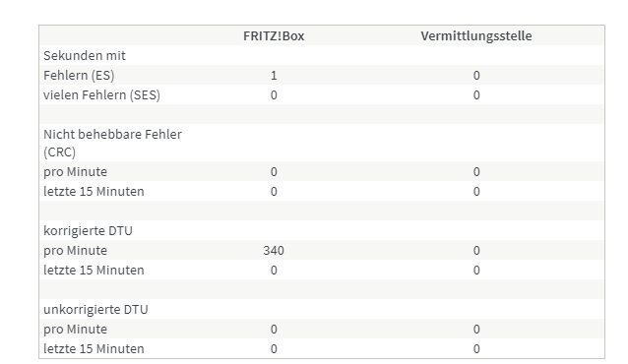This screenshot has width=628, height=364.
Task: Select Vermittlungsstelle SES value 0
Action: [x=476, y=94]
